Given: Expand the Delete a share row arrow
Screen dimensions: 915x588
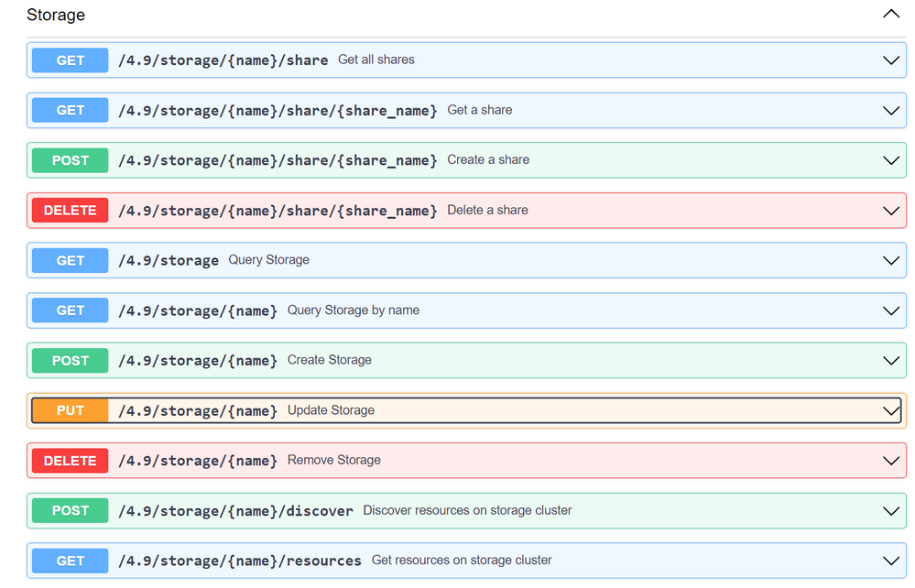Looking at the screenshot, I should (890, 211).
